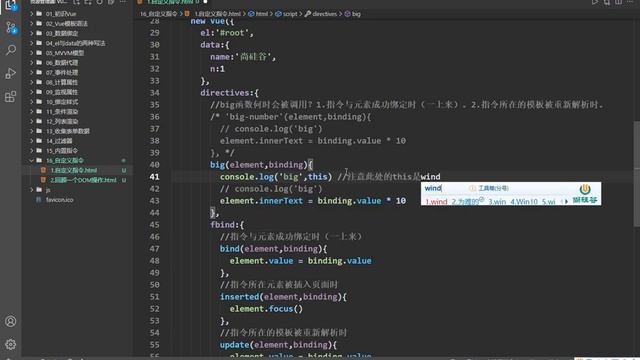
Task: Choose IME candidate 5.wi
Action: [548, 202]
